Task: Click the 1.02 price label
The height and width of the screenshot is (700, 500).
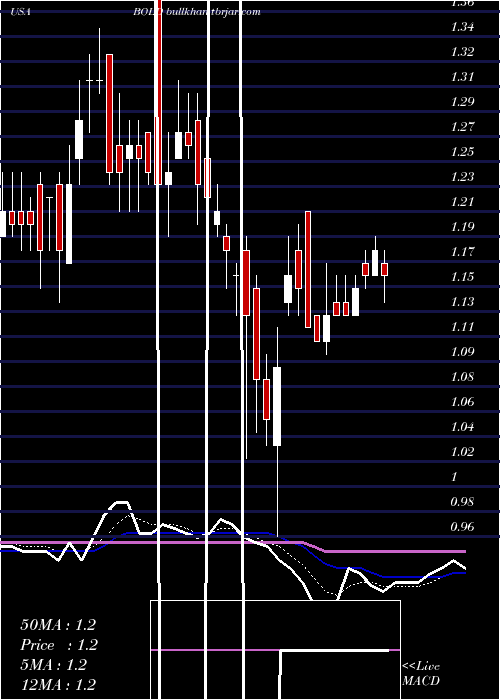Action: (x=462, y=452)
